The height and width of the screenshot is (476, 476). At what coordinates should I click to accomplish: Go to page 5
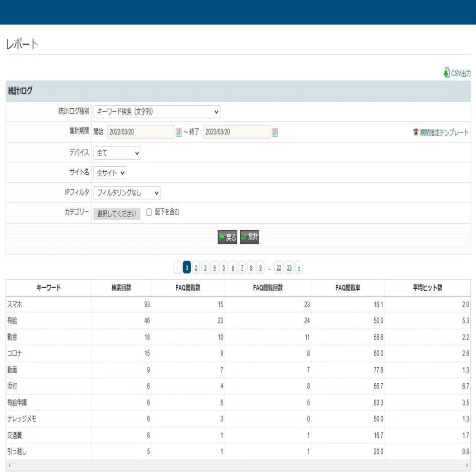(224, 267)
